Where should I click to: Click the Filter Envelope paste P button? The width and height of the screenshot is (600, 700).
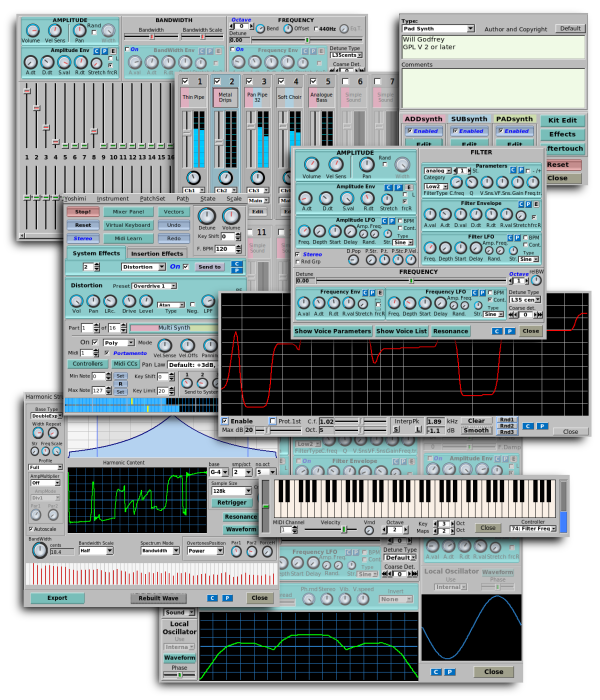(528, 204)
